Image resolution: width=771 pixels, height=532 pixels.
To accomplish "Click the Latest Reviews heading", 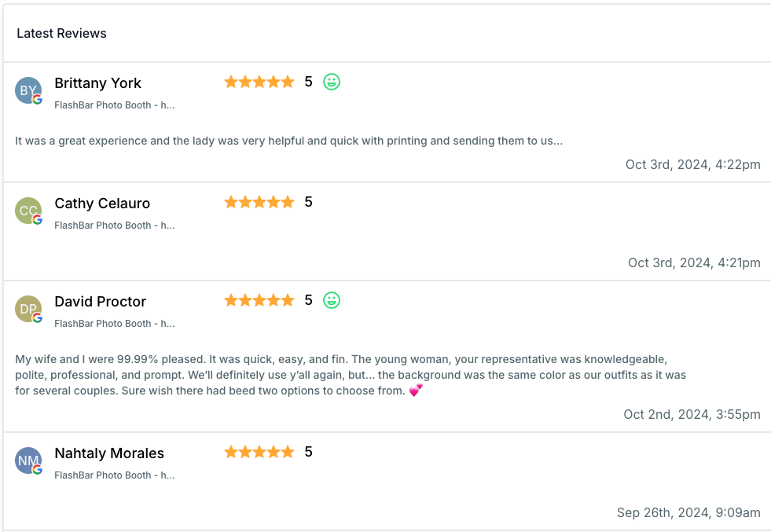I will point(61,34).
